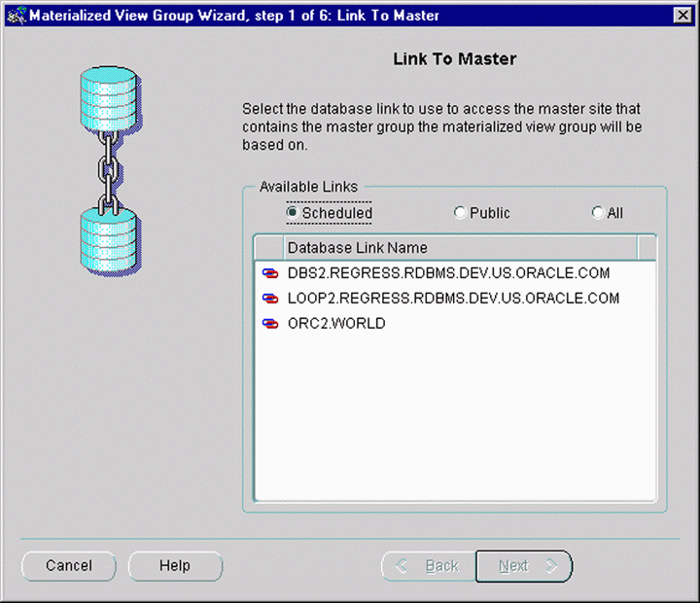Click the blank header cell left of column name
Viewport: 700px width, 603px height.
pos(268,248)
